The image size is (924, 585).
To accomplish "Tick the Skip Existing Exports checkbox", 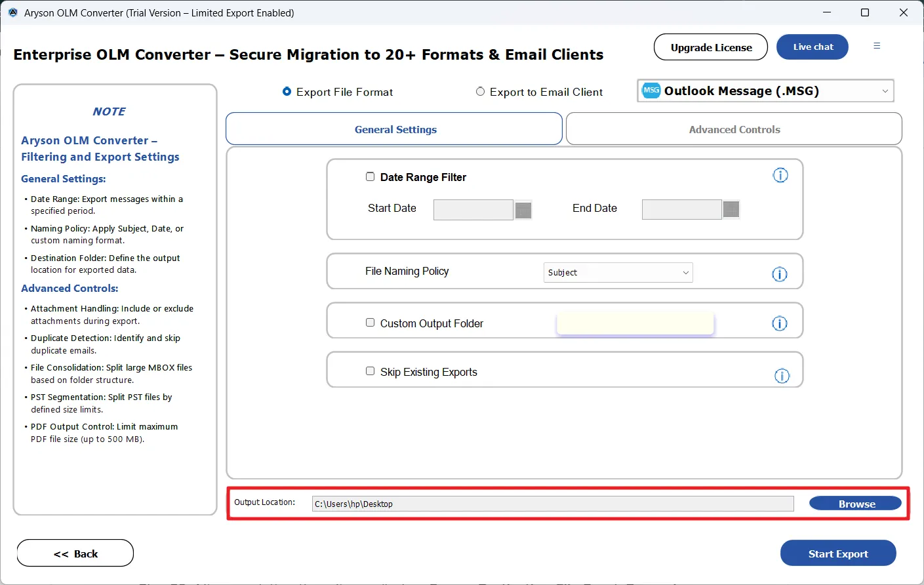I will pyautogui.click(x=370, y=371).
